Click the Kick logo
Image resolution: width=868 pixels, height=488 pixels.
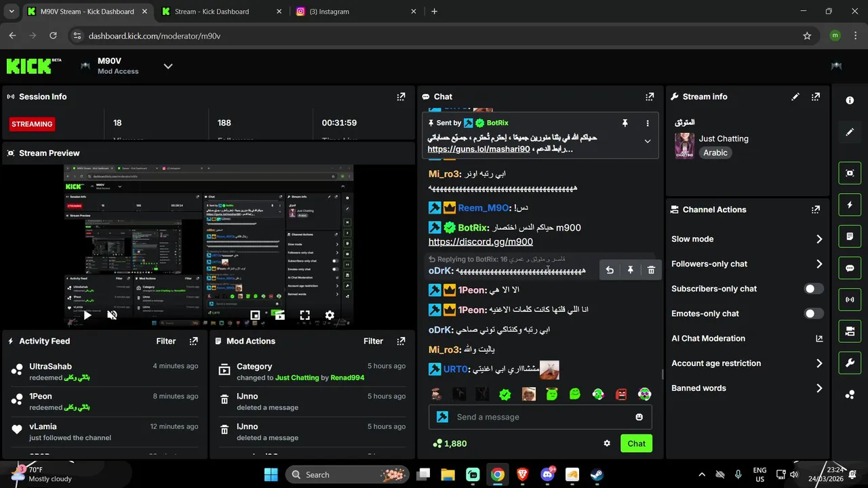point(34,66)
